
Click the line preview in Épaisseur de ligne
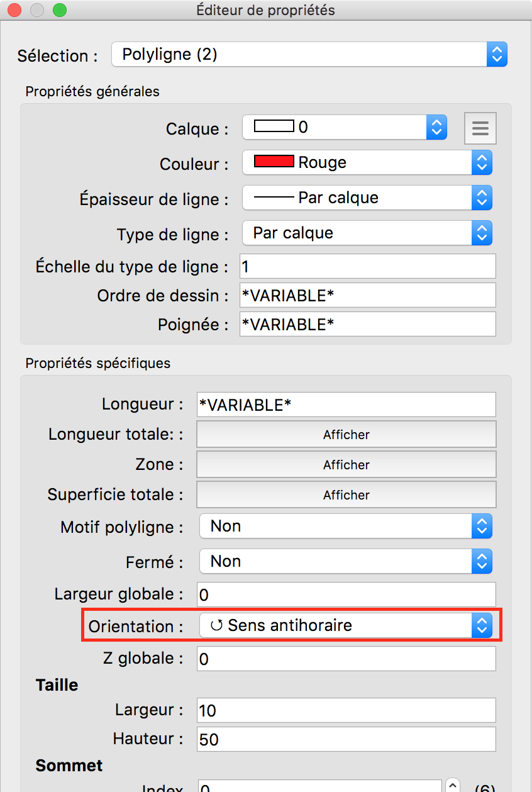[274, 198]
